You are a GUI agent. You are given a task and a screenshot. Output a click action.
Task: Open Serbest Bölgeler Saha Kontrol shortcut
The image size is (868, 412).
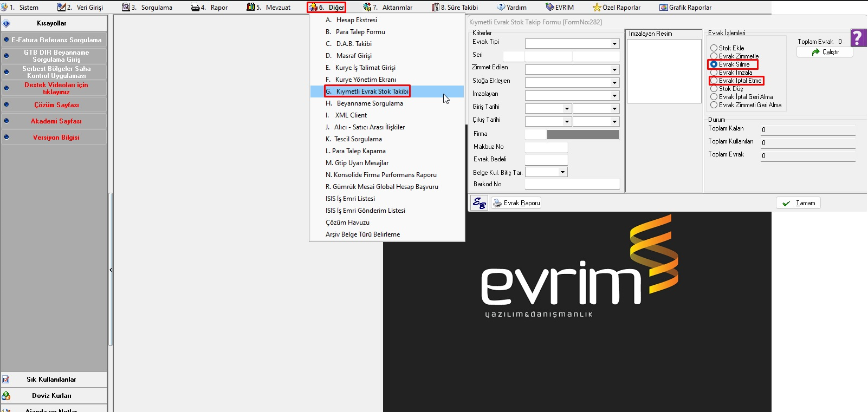coord(54,72)
